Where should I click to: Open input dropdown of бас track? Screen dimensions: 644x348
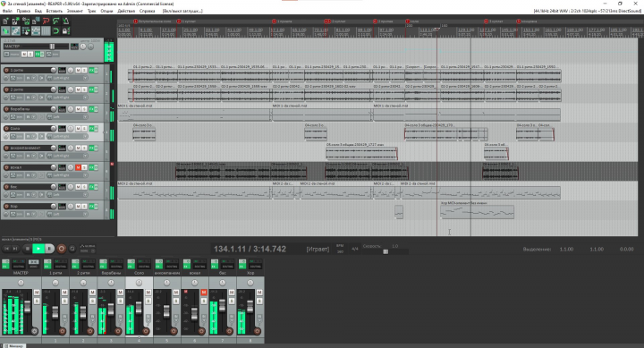67,195
